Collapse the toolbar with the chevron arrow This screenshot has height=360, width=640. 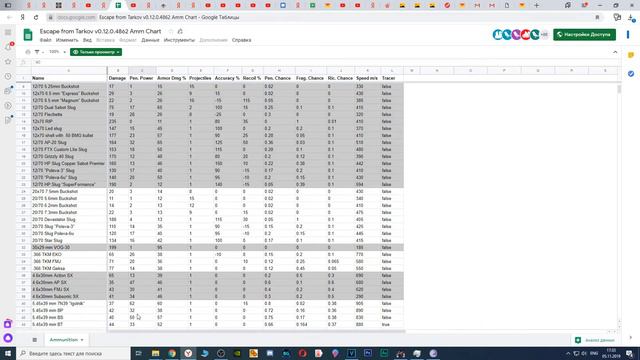coord(615,52)
